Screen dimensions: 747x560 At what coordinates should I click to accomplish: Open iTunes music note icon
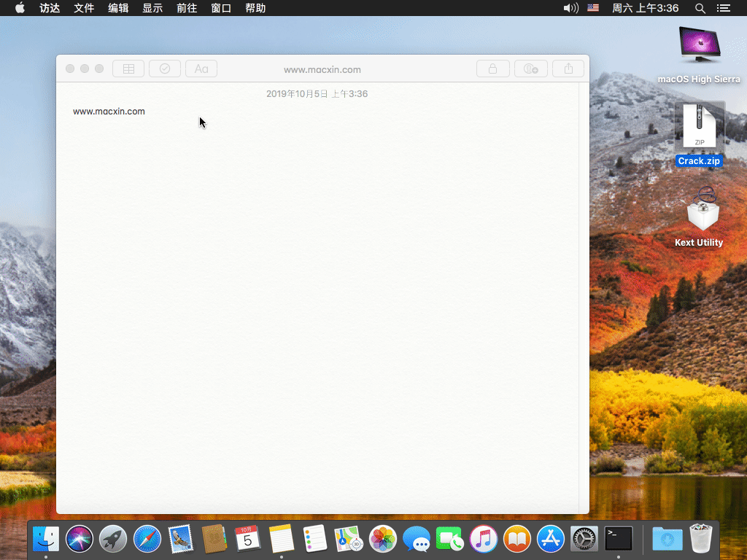coord(484,539)
